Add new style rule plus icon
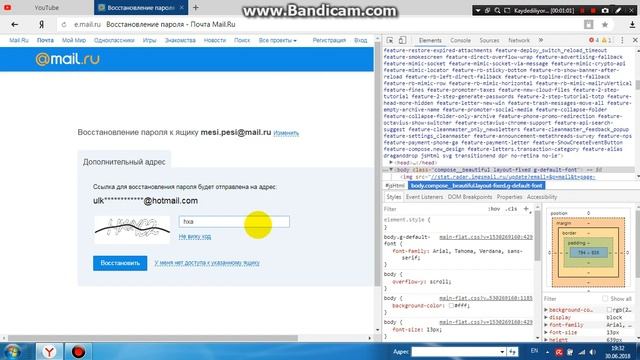 526,209
